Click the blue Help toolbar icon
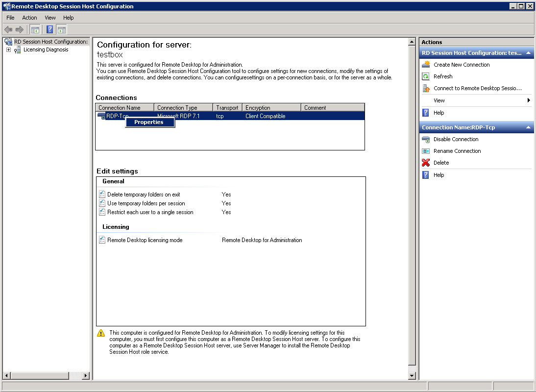This screenshot has width=536, height=392. coord(49,30)
